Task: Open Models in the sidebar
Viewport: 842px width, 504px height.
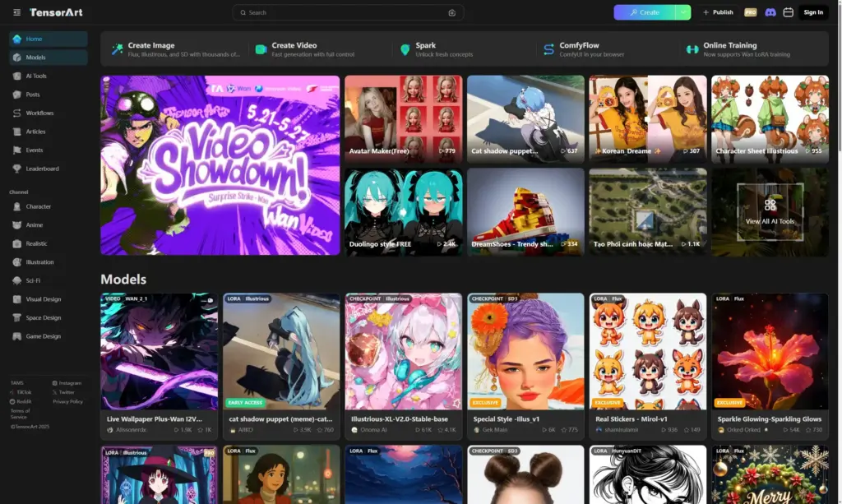Action: click(x=49, y=58)
